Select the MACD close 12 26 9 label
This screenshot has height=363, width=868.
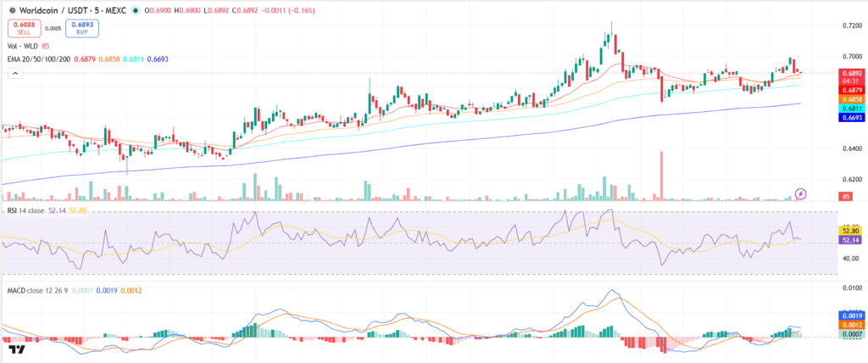tap(37, 290)
